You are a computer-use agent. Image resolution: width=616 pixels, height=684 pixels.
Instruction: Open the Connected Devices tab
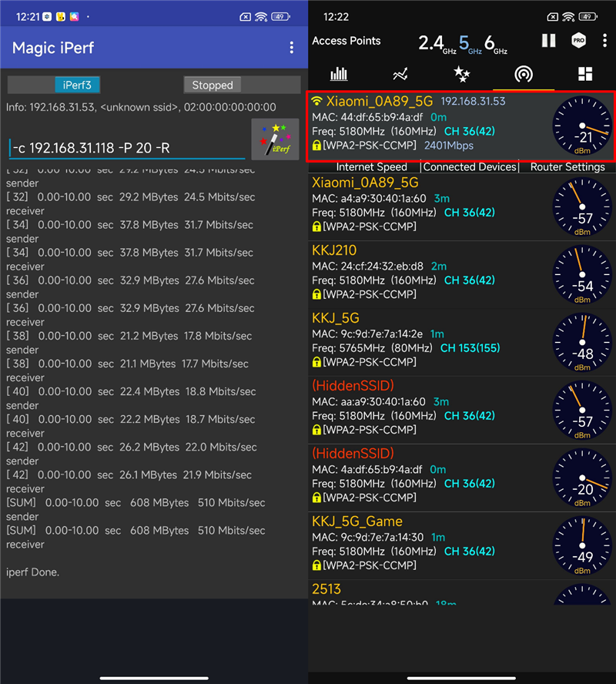coord(470,167)
